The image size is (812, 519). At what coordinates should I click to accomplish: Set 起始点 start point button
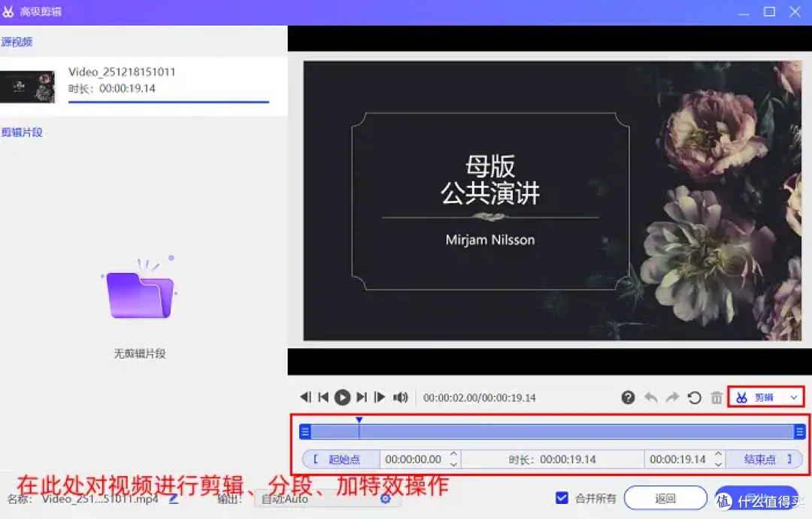(341, 460)
